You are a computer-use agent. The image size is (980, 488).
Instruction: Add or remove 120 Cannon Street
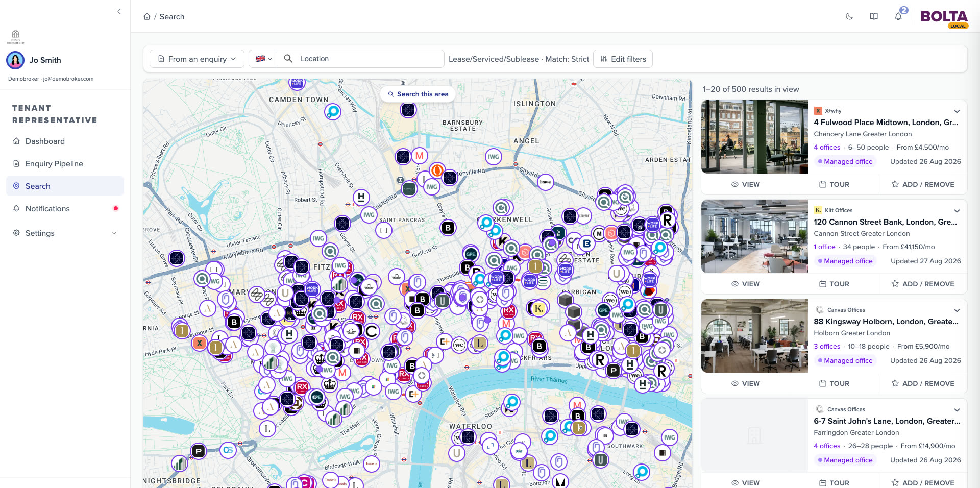click(x=922, y=284)
